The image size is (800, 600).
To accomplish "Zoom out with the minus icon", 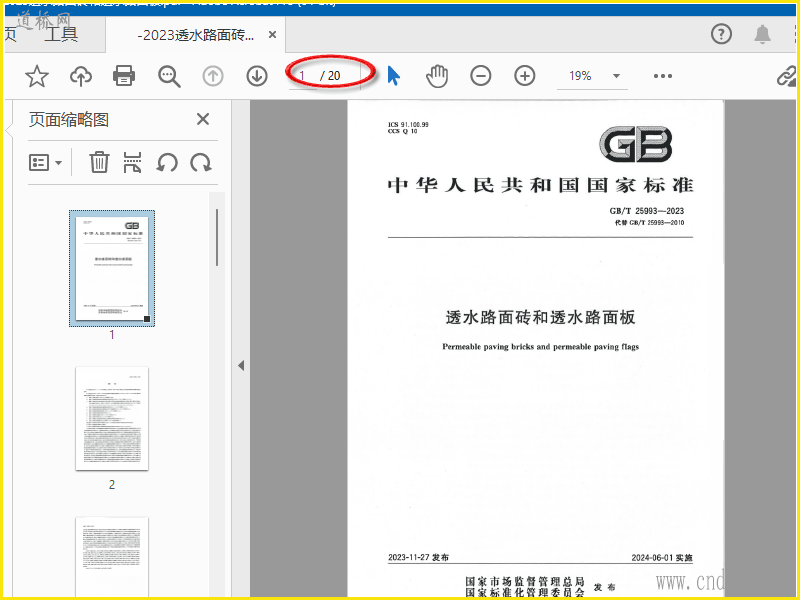I will point(481,76).
